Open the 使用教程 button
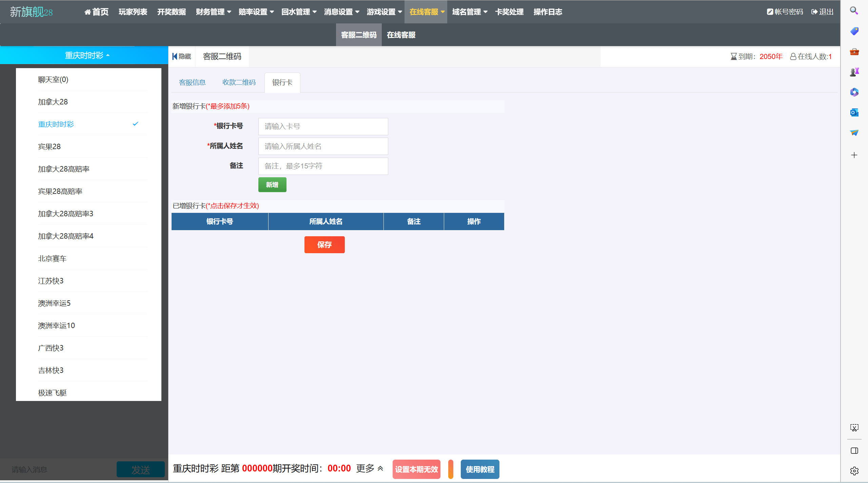The image size is (868, 483). pyautogui.click(x=480, y=469)
